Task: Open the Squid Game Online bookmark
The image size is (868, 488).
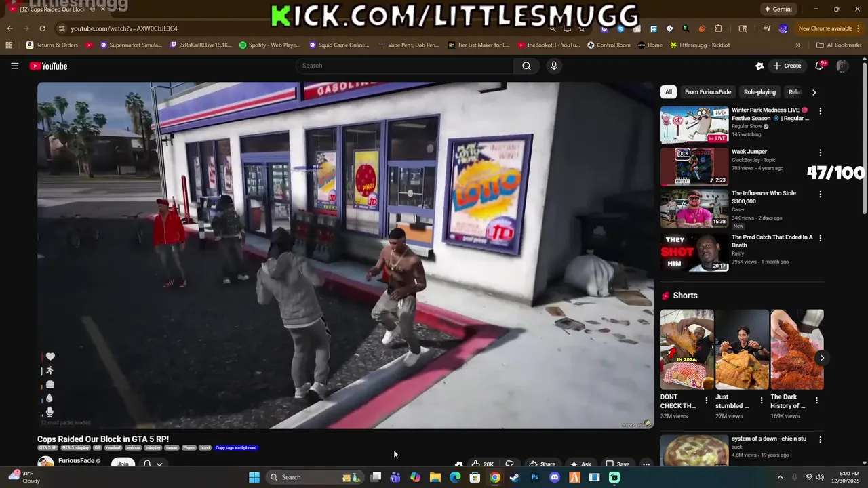Action: [339, 45]
